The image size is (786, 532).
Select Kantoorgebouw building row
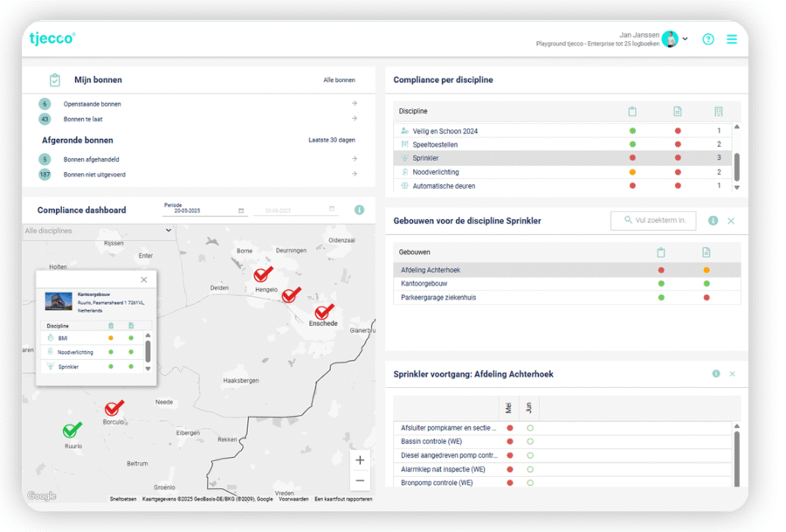pyautogui.click(x=567, y=283)
